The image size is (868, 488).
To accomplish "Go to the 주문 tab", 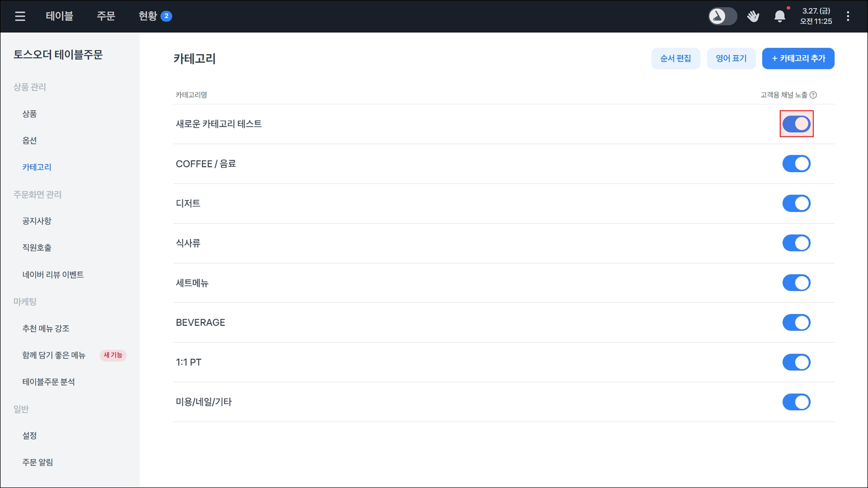I will (x=106, y=16).
